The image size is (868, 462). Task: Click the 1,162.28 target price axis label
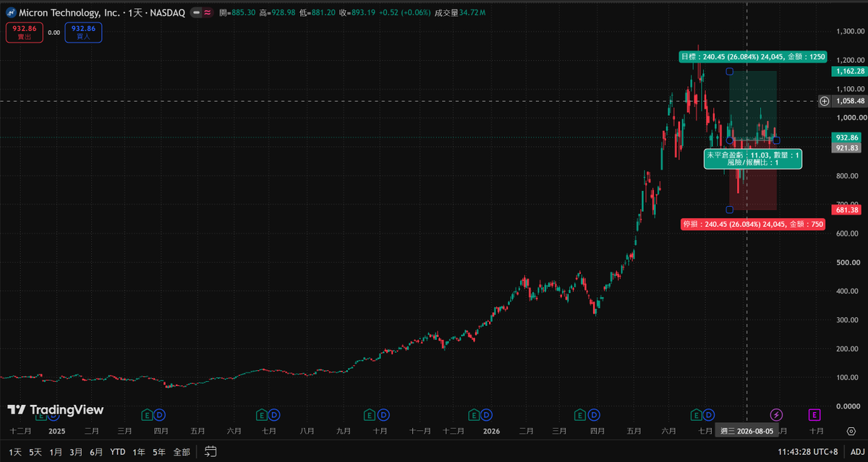(x=849, y=72)
